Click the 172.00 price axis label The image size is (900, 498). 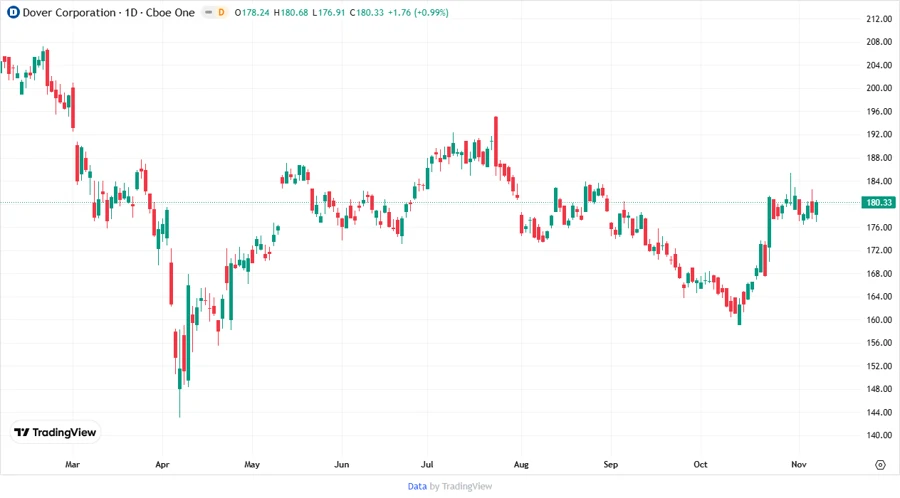[x=879, y=250]
